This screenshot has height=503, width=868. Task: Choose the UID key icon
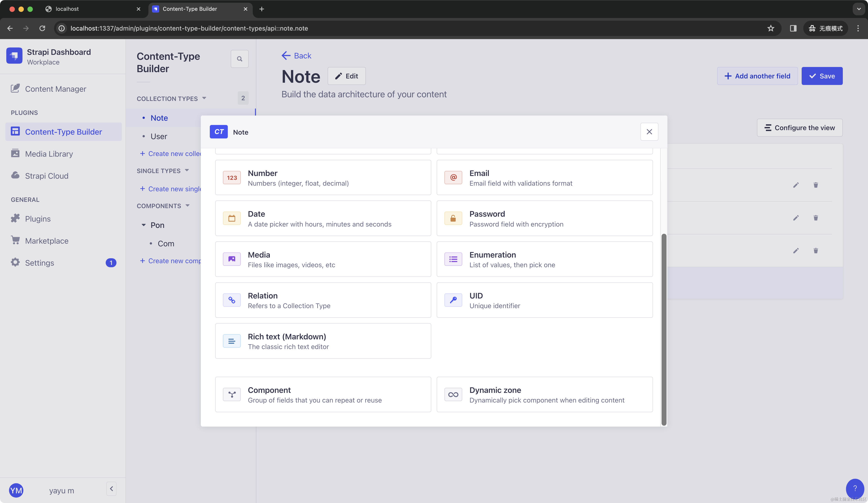coord(453,300)
